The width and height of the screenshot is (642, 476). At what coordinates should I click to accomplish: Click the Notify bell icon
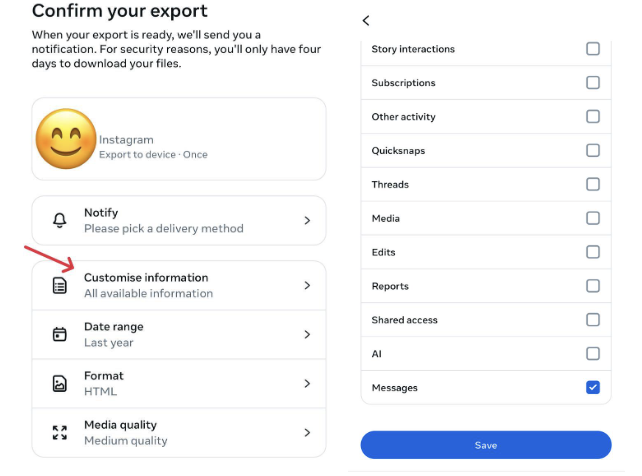pos(59,220)
